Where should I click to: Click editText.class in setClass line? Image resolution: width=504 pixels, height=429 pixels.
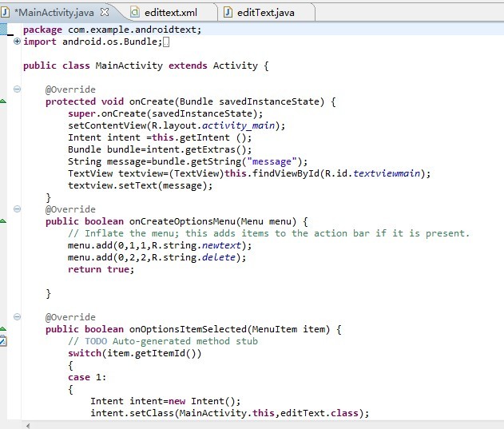[319, 413]
